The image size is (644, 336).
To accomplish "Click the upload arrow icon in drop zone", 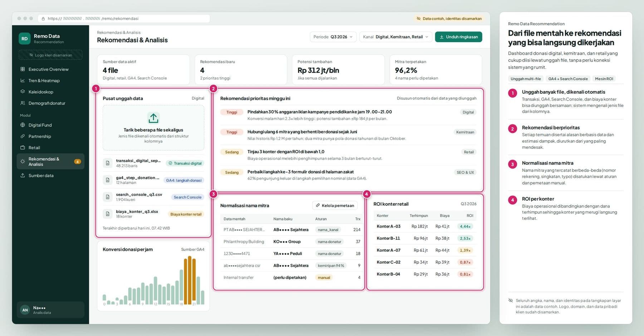I will pos(153,118).
